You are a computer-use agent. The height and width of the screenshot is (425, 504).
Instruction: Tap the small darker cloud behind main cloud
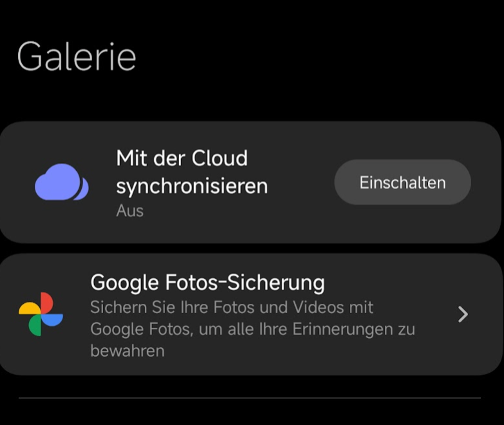(x=83, y=189)
